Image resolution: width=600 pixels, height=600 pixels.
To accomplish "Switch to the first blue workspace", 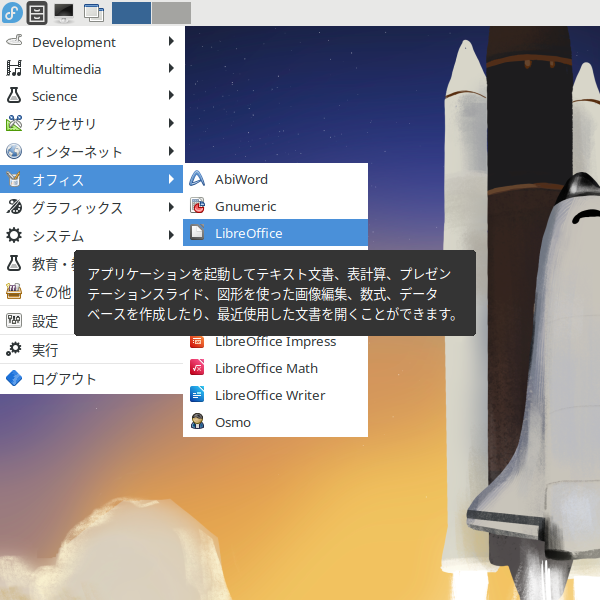I will [x=131, y=13].
